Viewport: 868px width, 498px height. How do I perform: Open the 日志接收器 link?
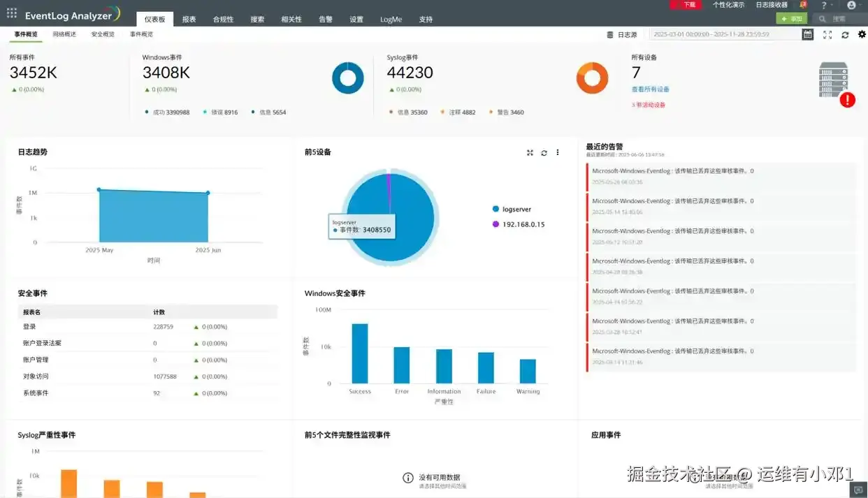pos(772,5)
